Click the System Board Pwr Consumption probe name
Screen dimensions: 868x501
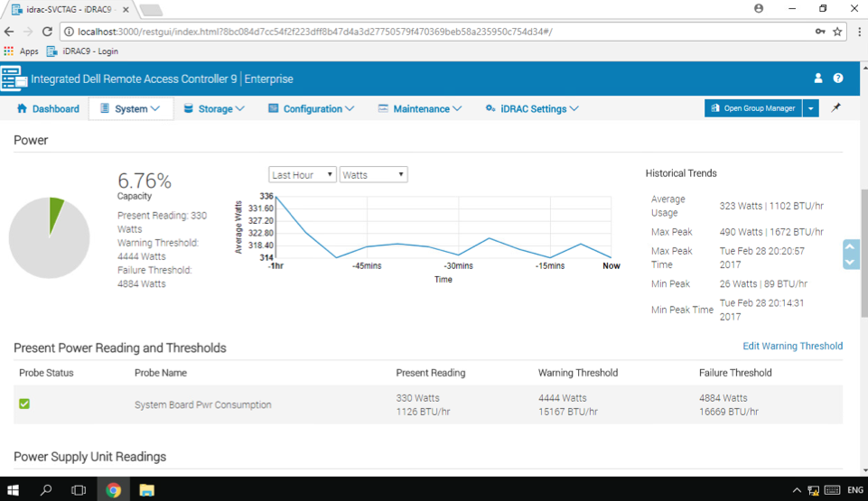tap(202, 404)
